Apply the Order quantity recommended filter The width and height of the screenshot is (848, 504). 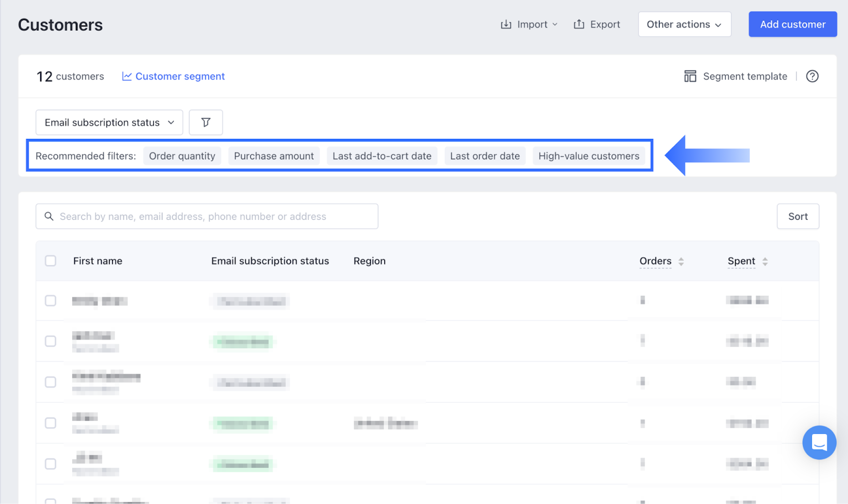pos(182,156)
